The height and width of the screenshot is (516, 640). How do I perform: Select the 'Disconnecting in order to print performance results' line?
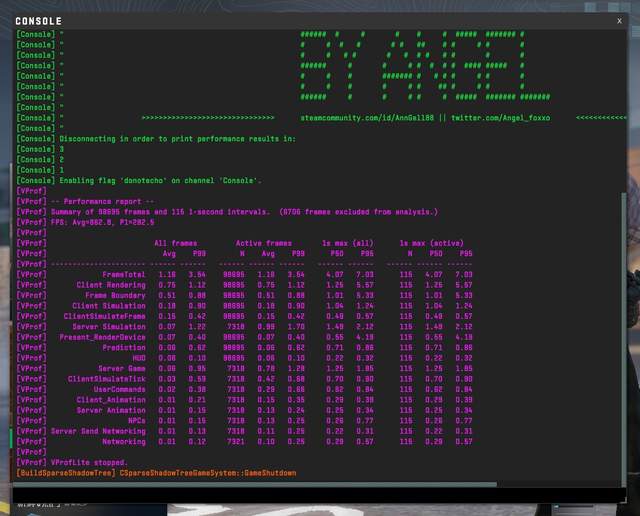click(x=156, y=139)
